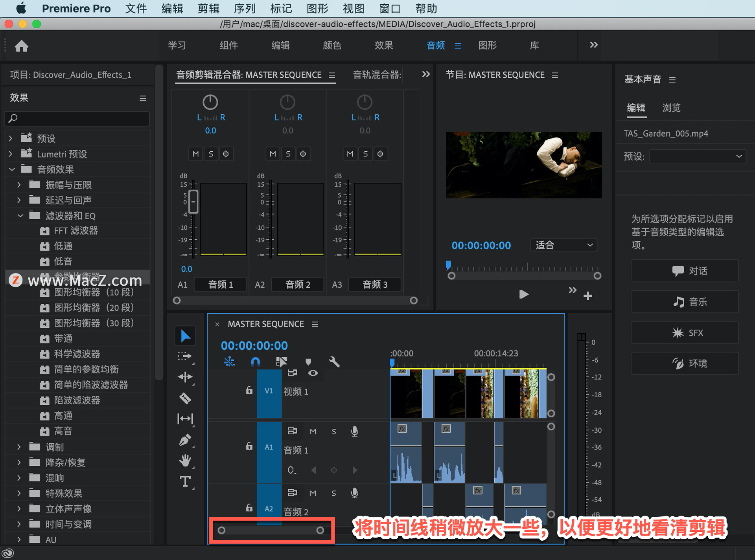Click the A1 pan knob in mixer
The width and height of the screenshot is (755, 560).
tap(210, 102)
